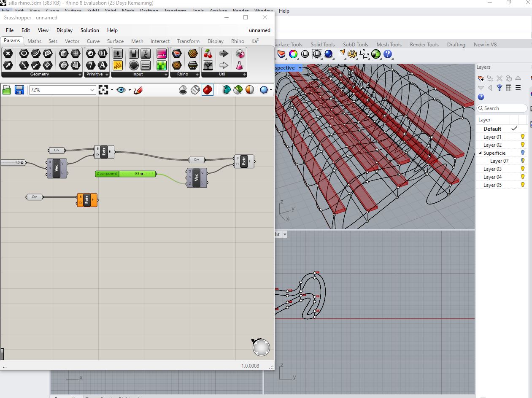The image size is (532, 398).
Task: Click the layer filter funnel icon
Action: 500,88
